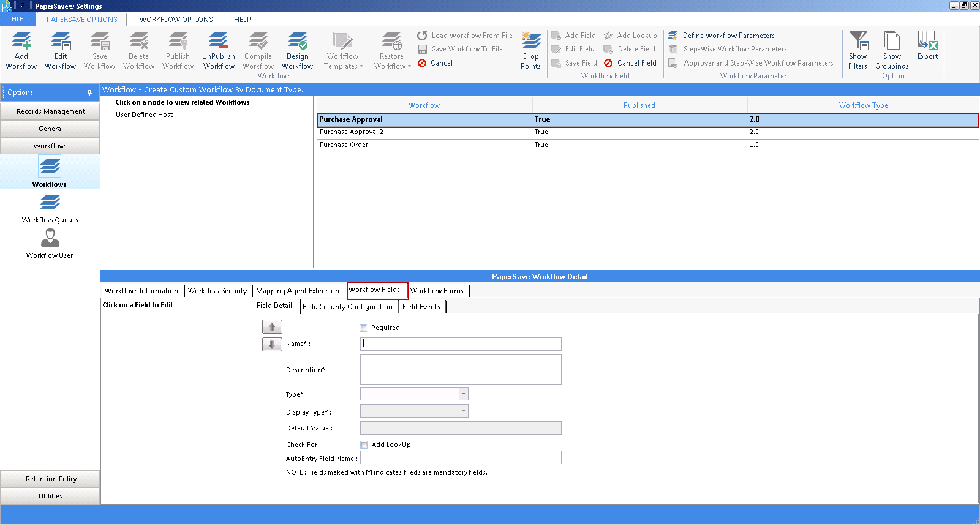Image resolution: width=980 pixels, height=526 pixels.
Task: Click the move field up arrow button
Action: [x=272, y=327]
